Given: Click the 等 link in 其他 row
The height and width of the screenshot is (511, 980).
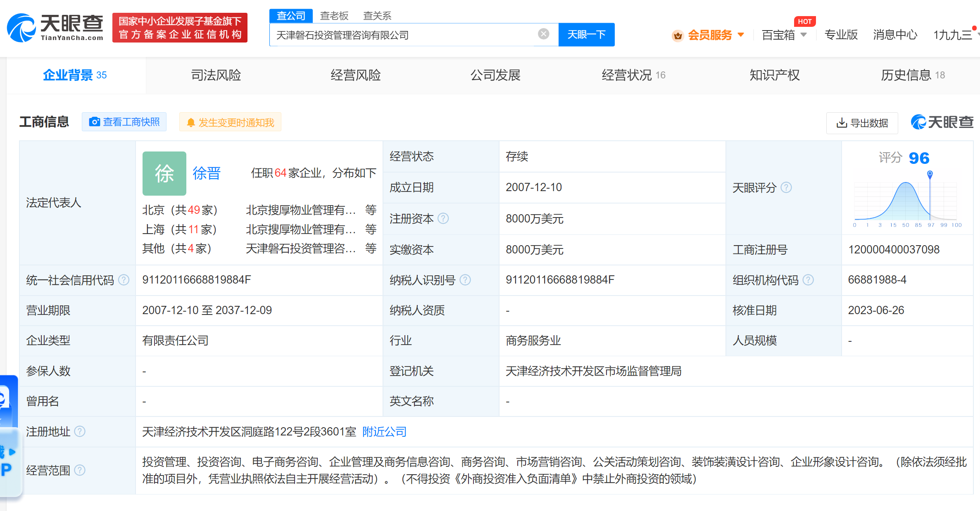Looking at the screenshot, I should point(371,248).
